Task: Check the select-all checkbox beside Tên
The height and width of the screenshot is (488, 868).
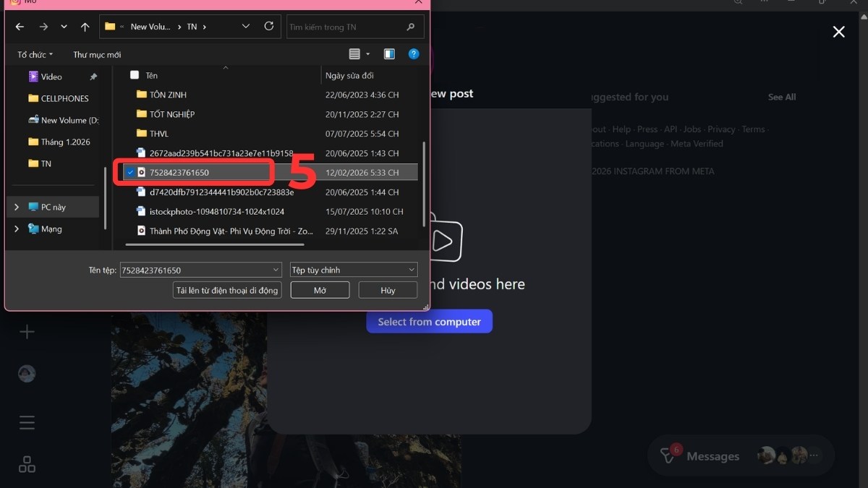Action: (134, 75)
